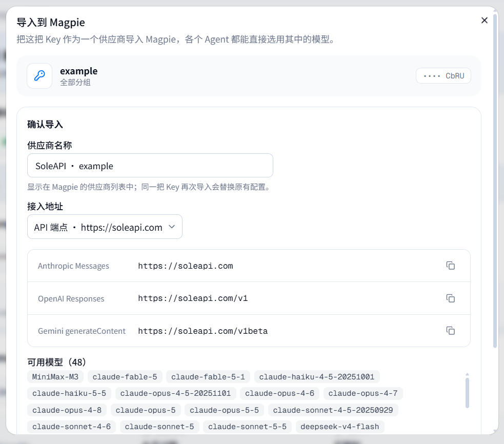Image resolution: width=504 pixels, height=444 pixels.
Task: Select the claude-fable-5 model chip
Action: (125, 377)
